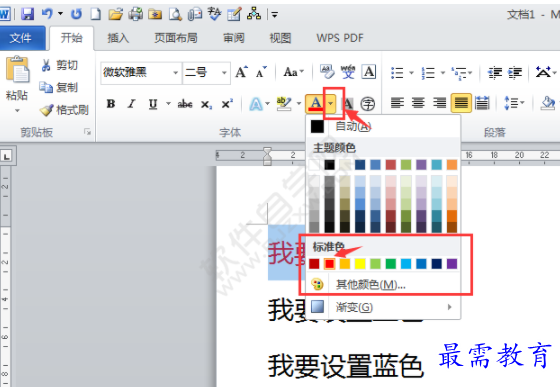
Task: Click the Open folder icon
Action: 115,14
